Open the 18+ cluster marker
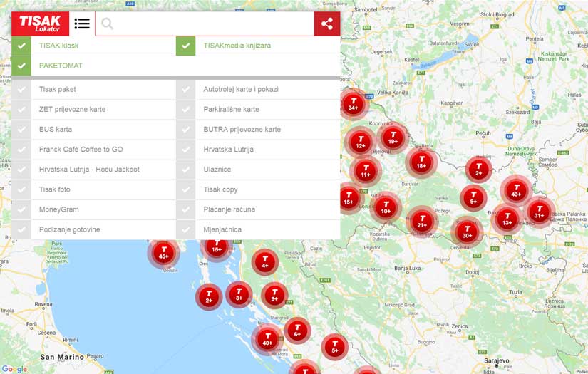This screenshot has width=588, height=374. coord(421,162)
